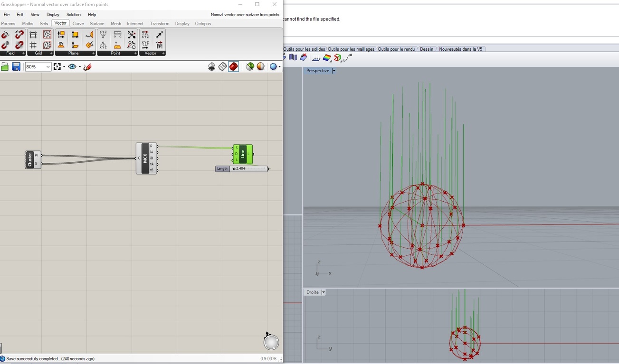Expand the Perspective viewport menu arrow

coord(333,71)
